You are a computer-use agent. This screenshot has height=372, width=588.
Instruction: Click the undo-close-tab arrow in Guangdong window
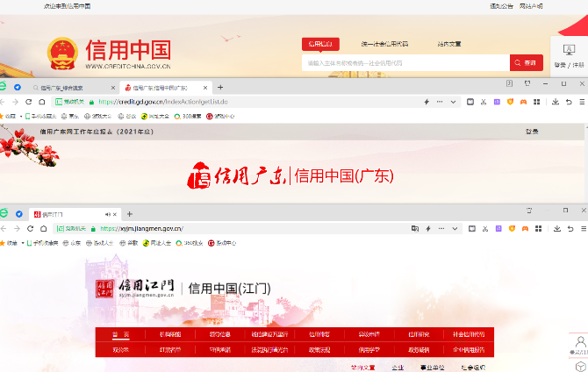point(569,102)
